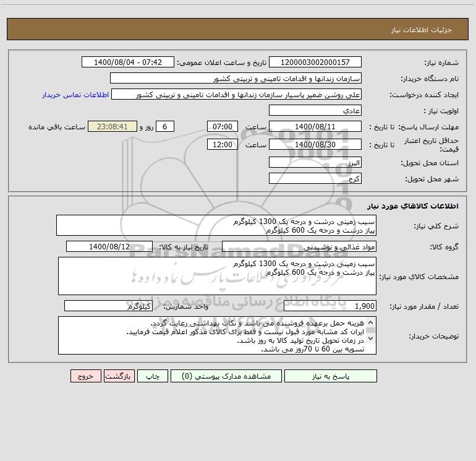Viewport: 476px width, 461px height.
Task: Click goods need date 1400/08/12
Action: click(x=109, y=246)
